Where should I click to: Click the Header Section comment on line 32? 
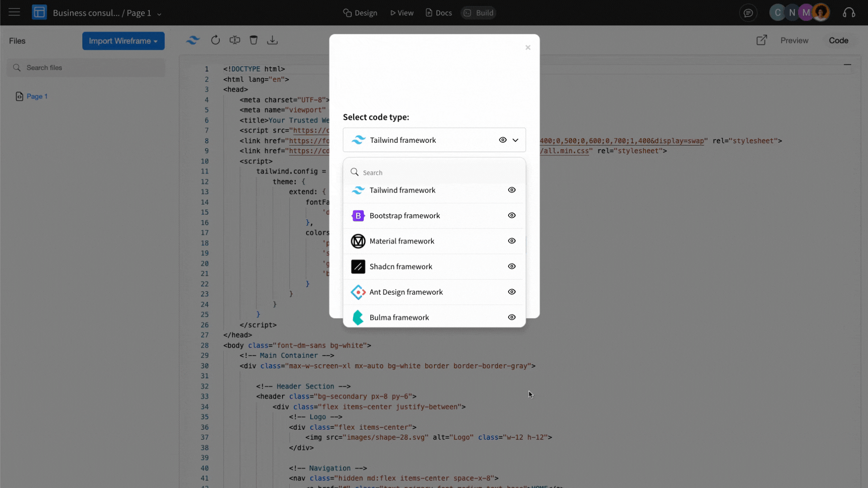(x=303, y=386)
